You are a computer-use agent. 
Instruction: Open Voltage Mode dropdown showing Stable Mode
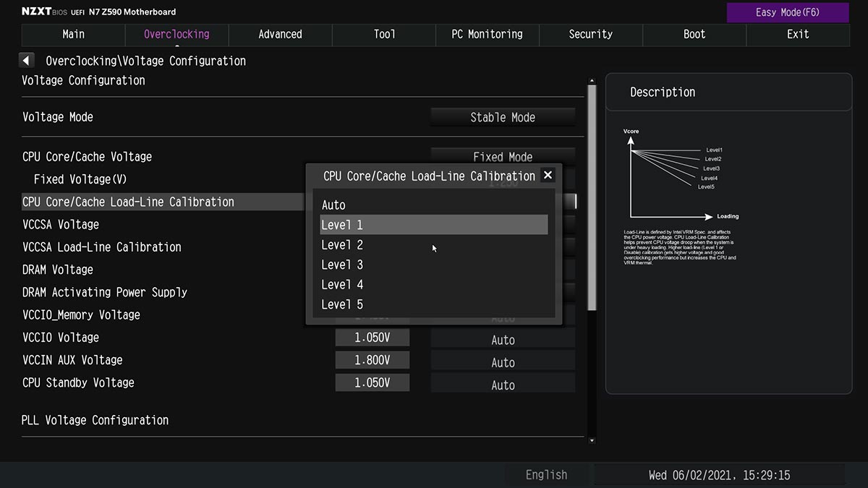point(503,117)
